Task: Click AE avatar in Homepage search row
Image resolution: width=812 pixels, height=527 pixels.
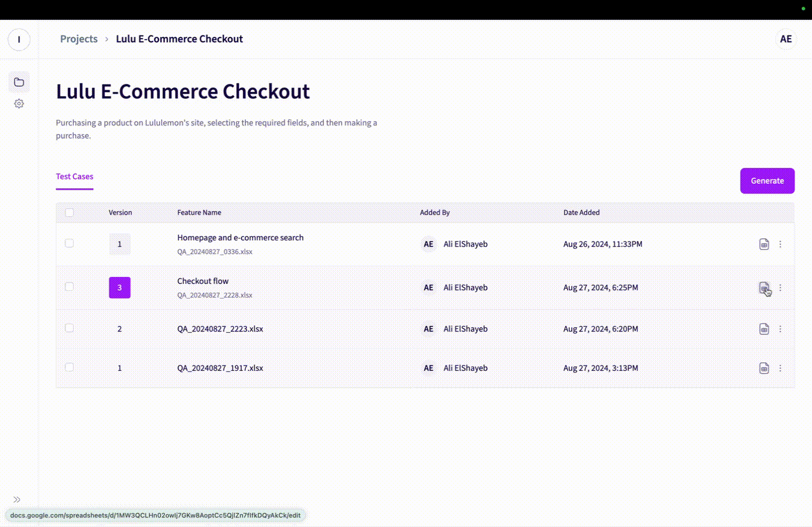Action: click(x=429, y=244)
